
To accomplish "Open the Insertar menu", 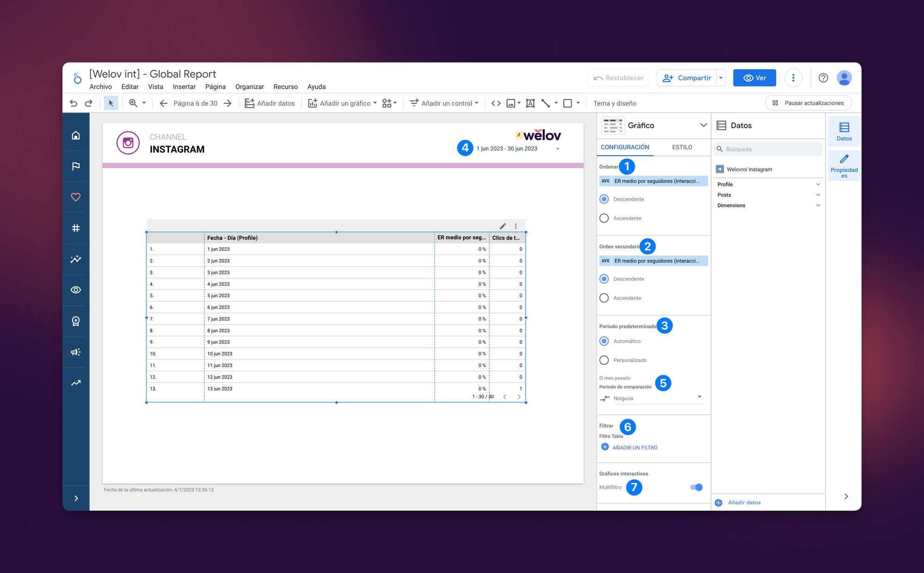I will click(184, 87).
